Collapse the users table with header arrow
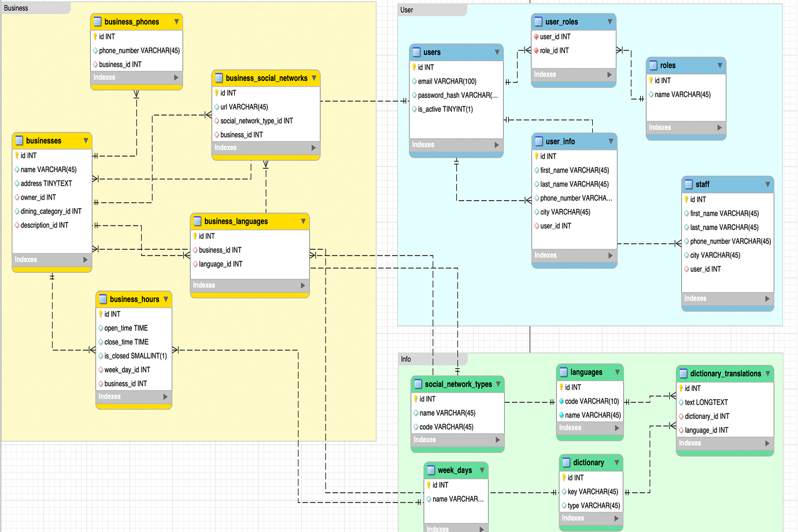The image size is (798, 532). pos(497,52)
